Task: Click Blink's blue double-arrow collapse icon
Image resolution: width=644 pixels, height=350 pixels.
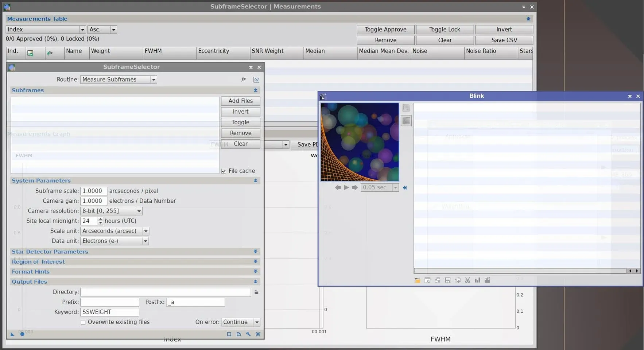Action: point(404,187)
